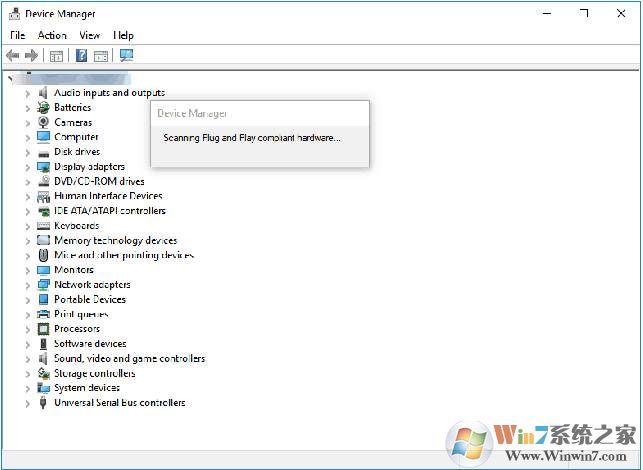Click the show/hide console tree toolbar icon
The width and height of the screenshot is (643, 470).
(x=56, y=56)
